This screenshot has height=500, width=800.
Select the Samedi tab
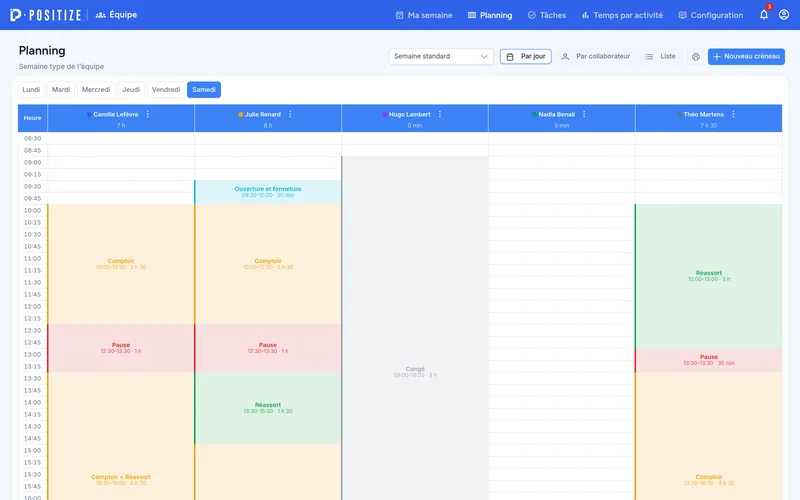[x=204, y=89]
